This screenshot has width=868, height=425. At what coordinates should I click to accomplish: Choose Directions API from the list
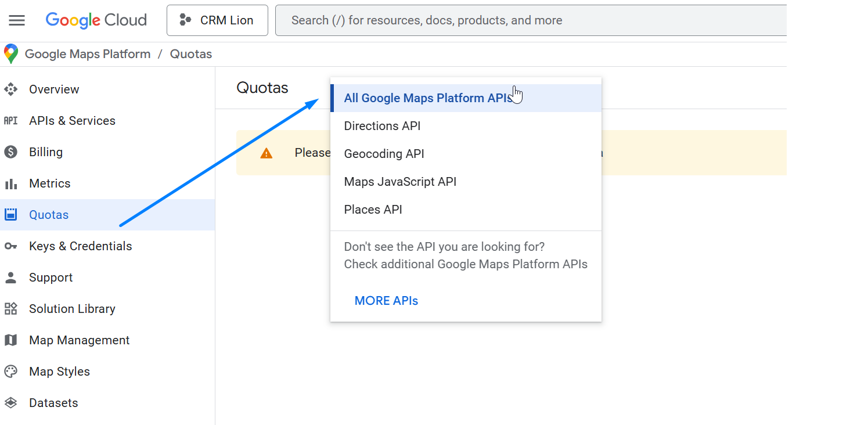tap(382, 126)
